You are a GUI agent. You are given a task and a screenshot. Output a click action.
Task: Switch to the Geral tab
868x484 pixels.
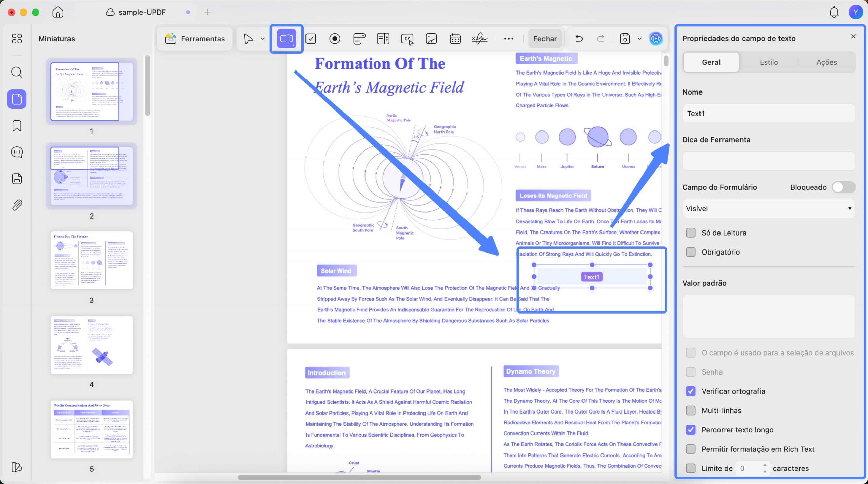[x=711, y=62]
